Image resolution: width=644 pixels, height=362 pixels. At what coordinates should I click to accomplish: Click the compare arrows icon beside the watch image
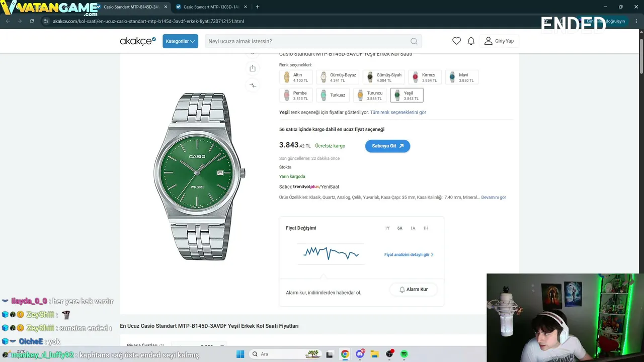point(253,85)
